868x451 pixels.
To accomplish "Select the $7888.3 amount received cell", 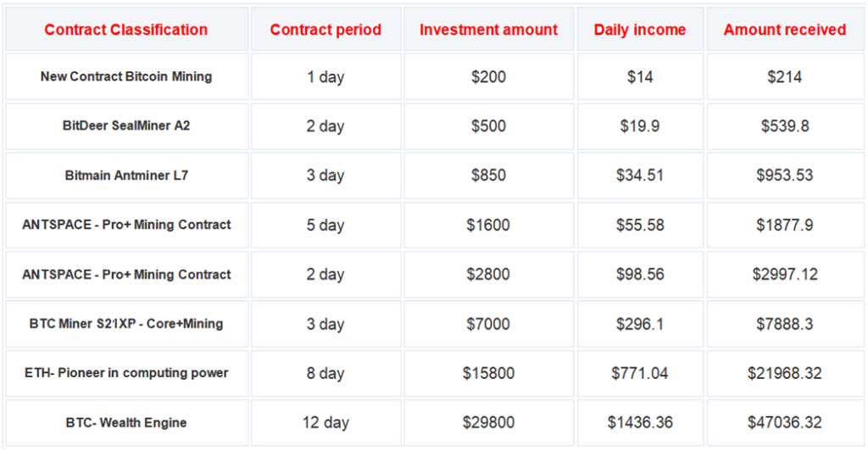I will 784,324.
